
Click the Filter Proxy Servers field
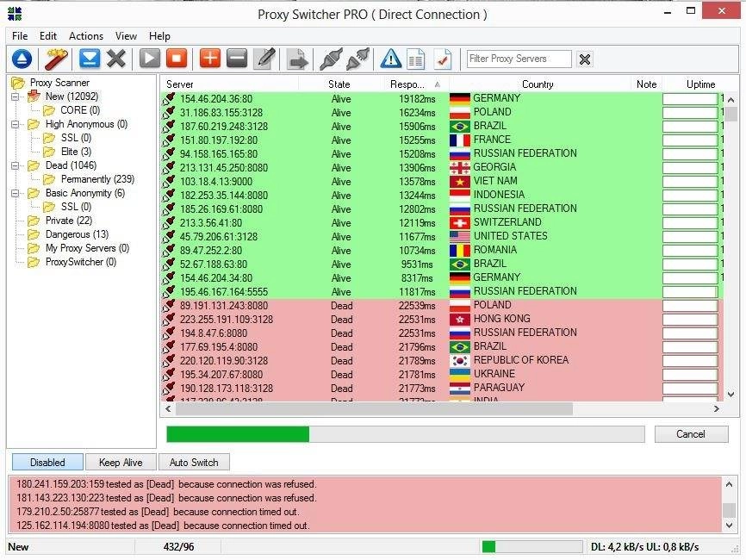tap(519, 59)
